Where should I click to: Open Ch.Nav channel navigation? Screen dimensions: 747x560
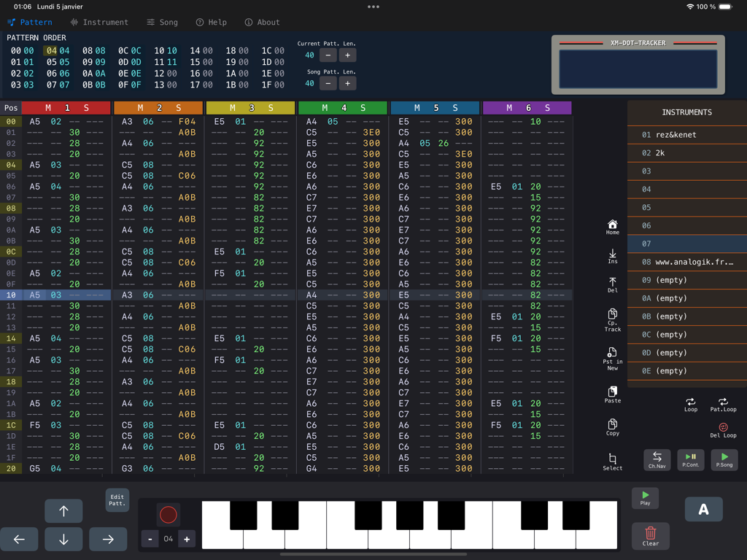click(657, 460)
